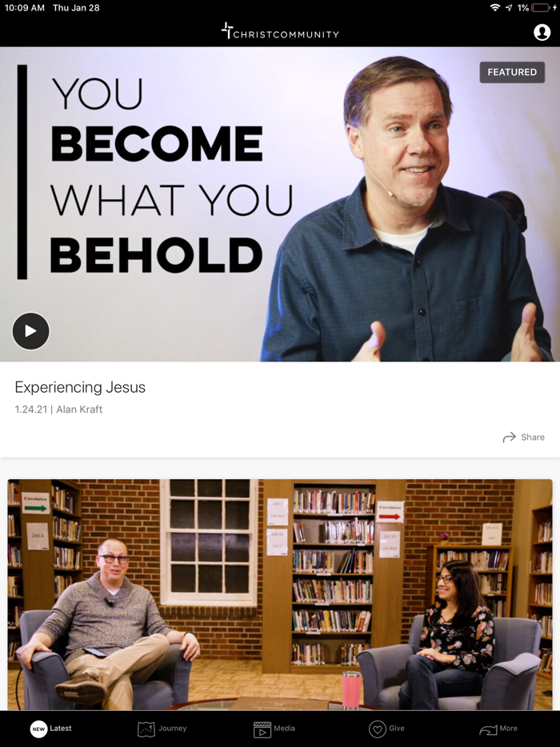Play the featured sermon video
The image size is (560, 747).
point(30,331)
